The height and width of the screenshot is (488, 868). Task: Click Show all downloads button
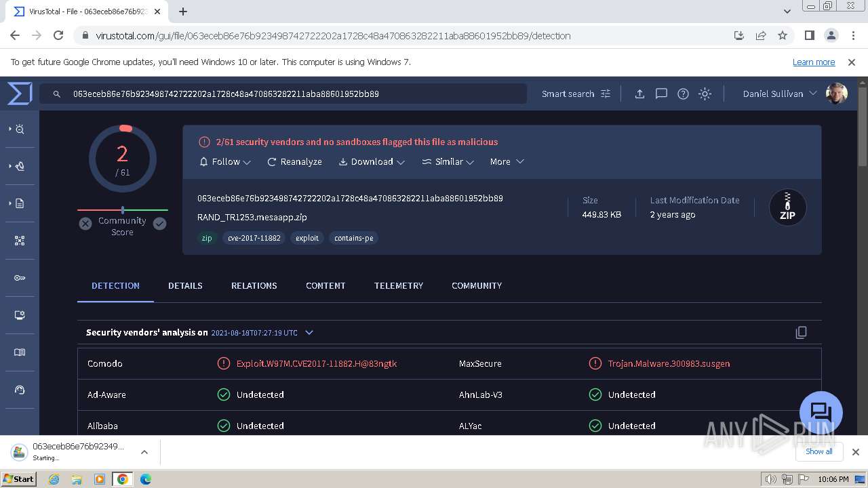(818, 451)
